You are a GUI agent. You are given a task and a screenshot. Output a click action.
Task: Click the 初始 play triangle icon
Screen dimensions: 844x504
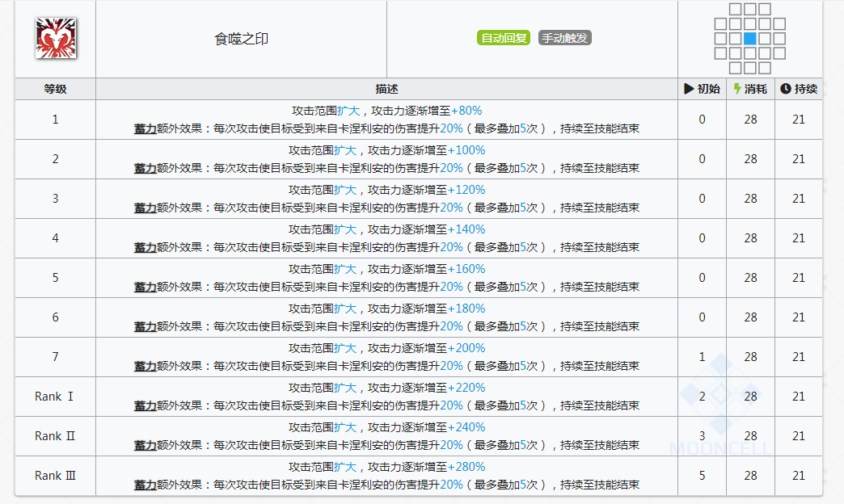pyautogui.click(x=689, y=89)
